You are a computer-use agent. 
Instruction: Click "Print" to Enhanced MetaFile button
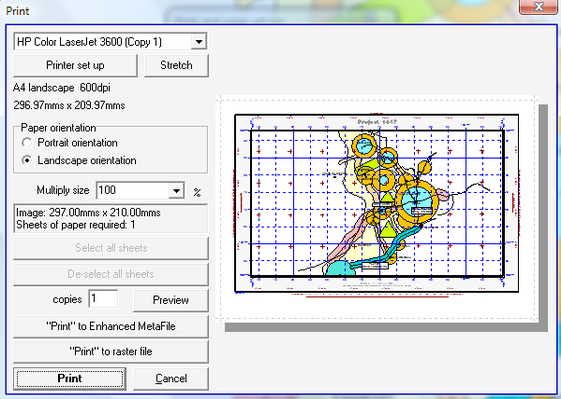[111, 326]
